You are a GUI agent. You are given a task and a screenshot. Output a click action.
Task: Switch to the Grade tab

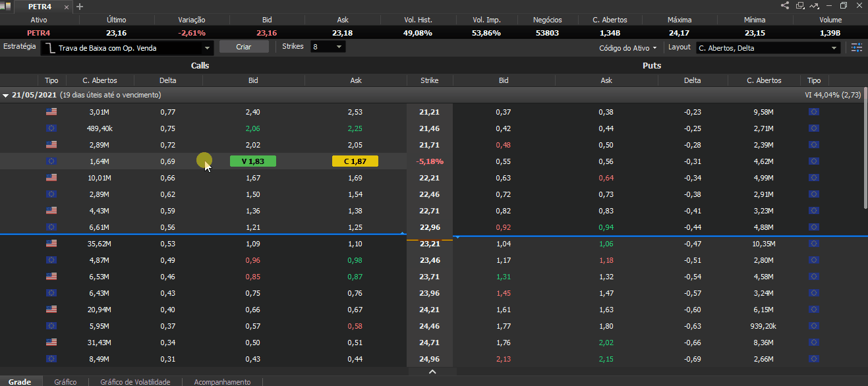tap(20, 382)
